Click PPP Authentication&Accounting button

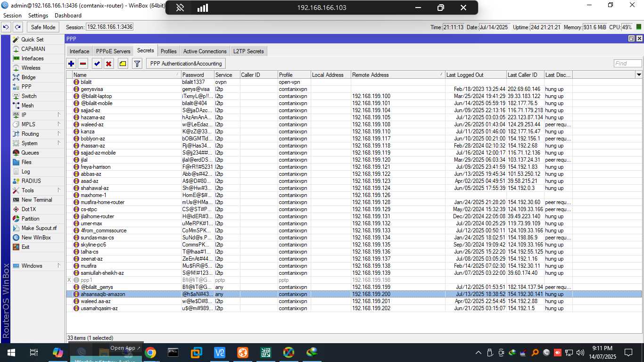pos(186,64)
